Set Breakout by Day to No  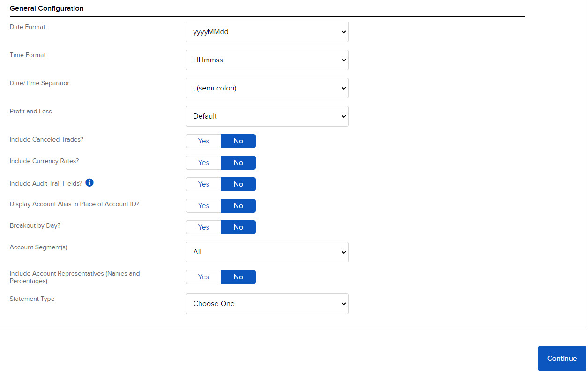238,227
